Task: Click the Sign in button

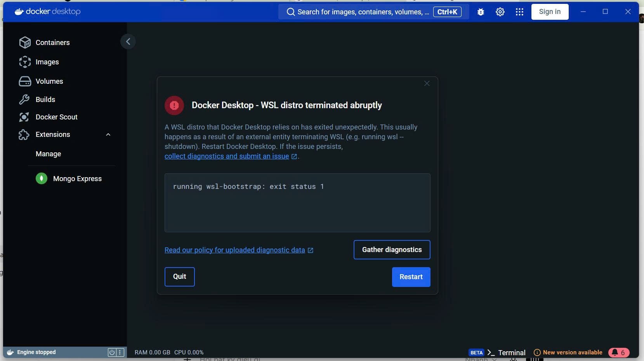Action: click(x=550, y=12)
